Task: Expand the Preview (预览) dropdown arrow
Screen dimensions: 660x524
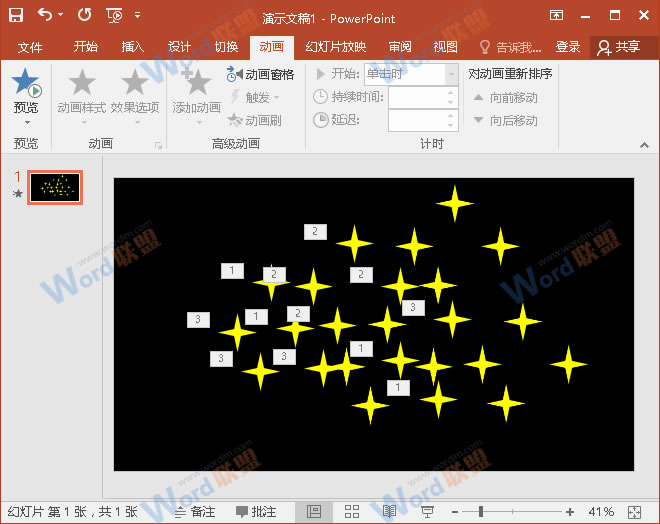Action: click(26, 122)
